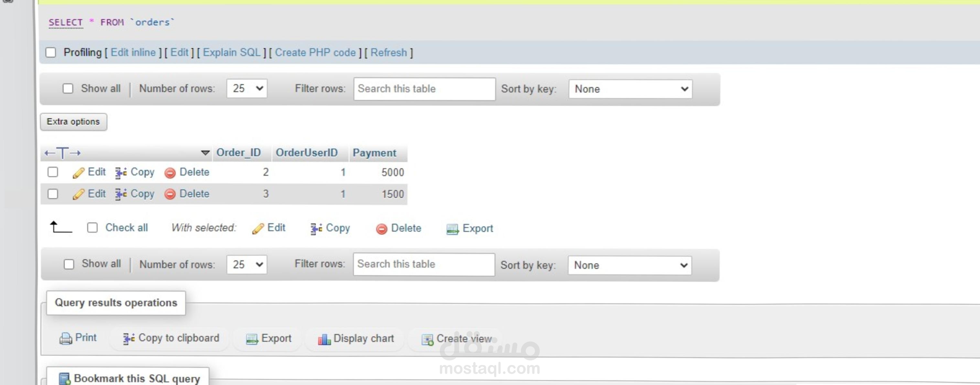980x385 pixels.
Task: Click Copy icon for order 3 row
Action: (x=121, y=194)
